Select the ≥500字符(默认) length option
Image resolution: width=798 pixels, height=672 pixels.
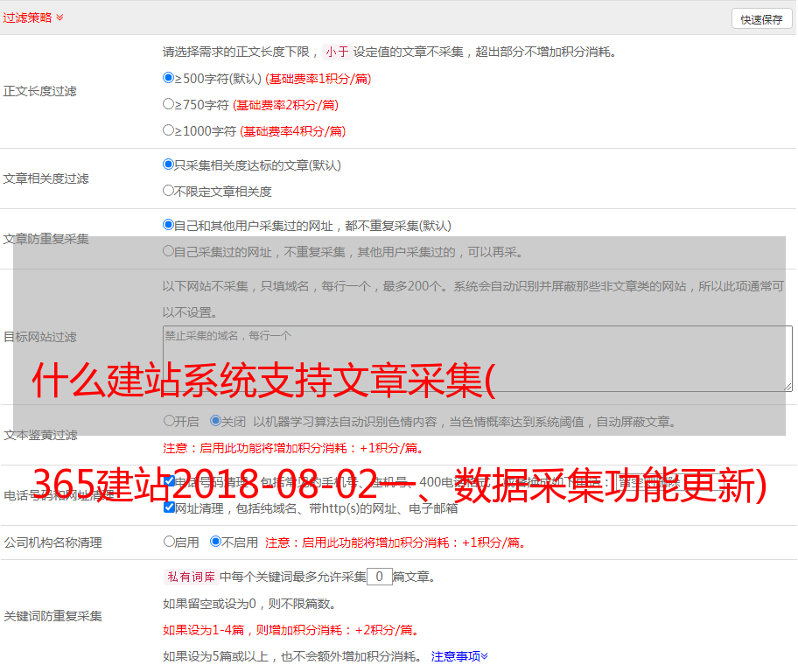(169, 78)
